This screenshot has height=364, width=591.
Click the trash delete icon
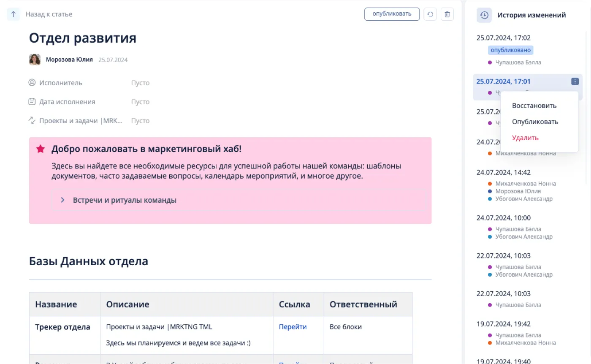click(447, 14)
